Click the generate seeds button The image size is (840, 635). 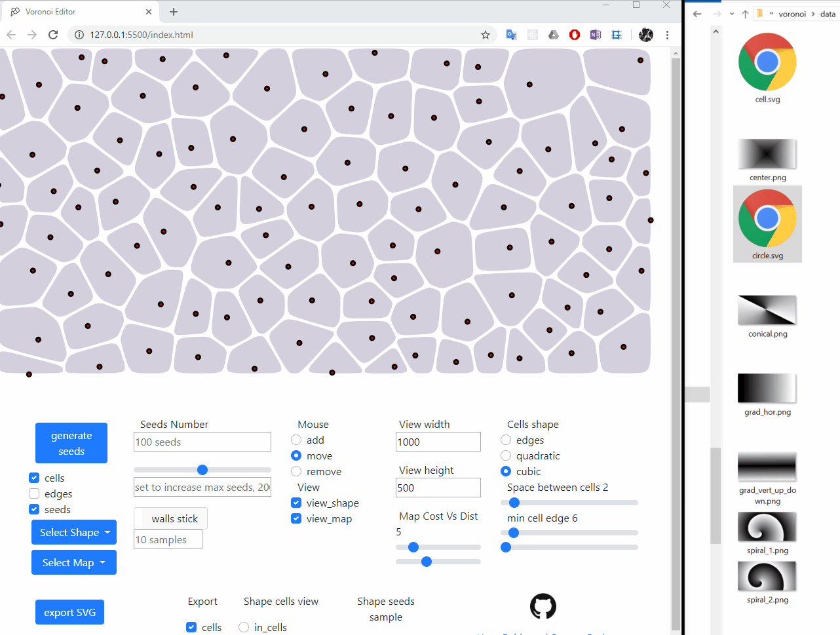pos(71,443)
